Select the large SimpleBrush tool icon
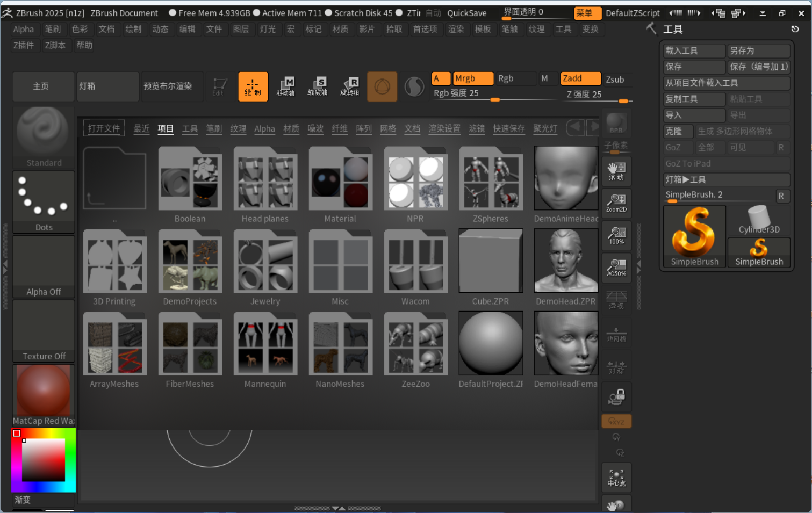 [694, 236]
